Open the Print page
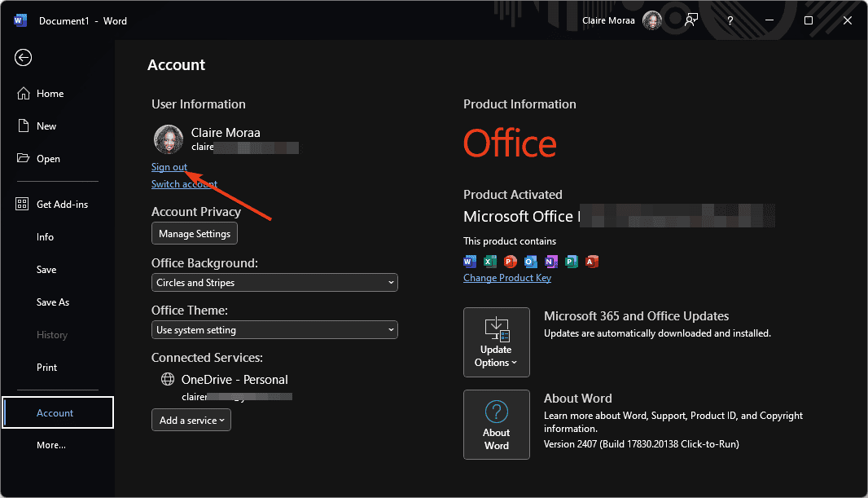This screenshot has width=868, height=498. click(46, 368)
